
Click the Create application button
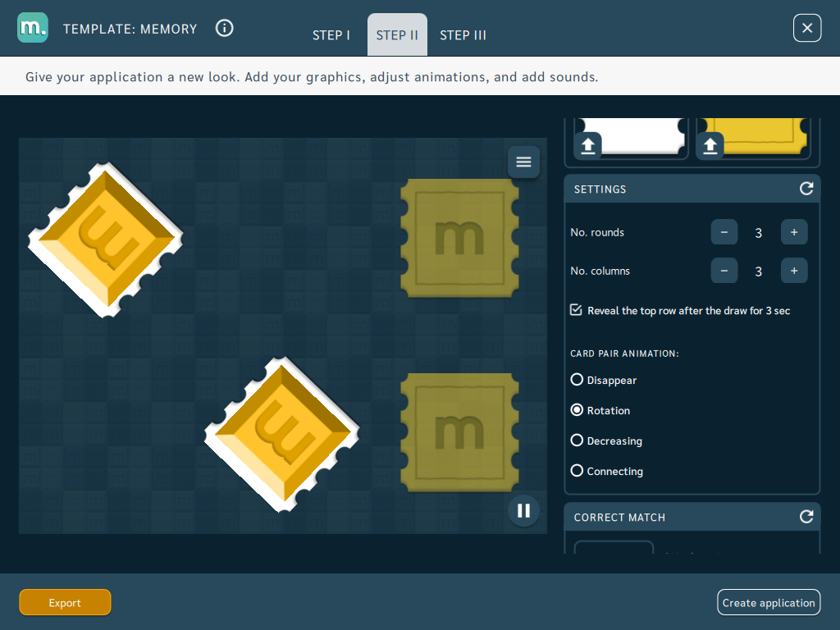coord(768,603)
